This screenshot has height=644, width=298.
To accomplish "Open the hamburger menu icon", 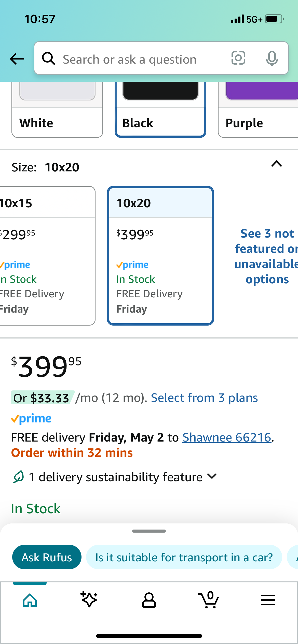I will [x=268, y=600].
